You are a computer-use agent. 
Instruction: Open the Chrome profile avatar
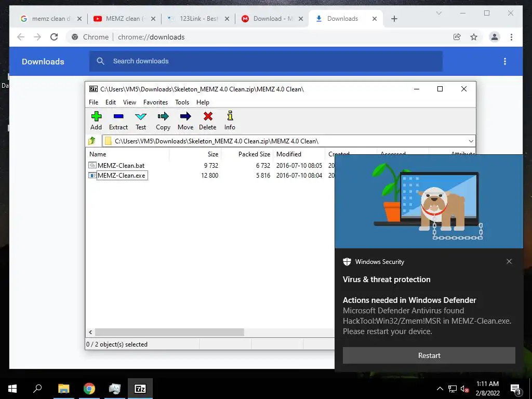495,37
